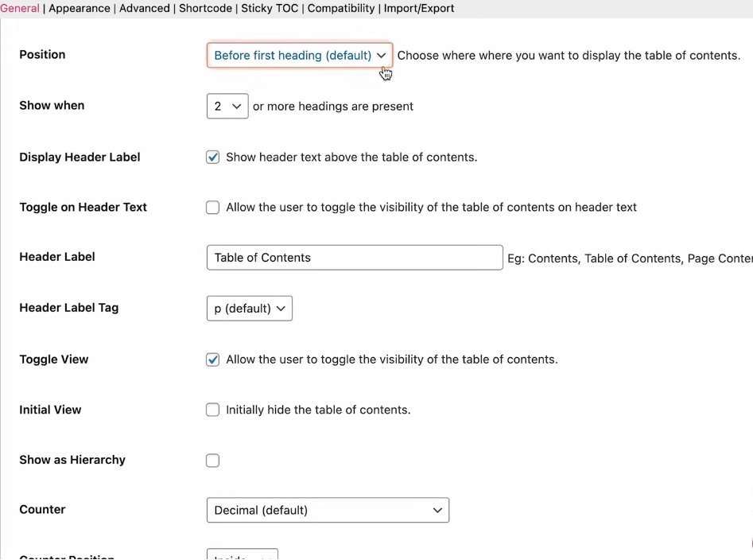Open the Shortcode tab
The image size is (753, 560).
[x=205, y=8]
